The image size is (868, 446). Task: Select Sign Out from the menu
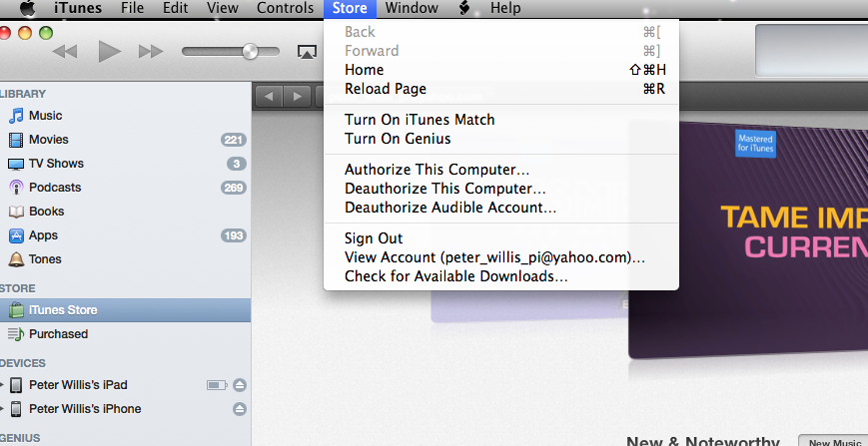501,238
